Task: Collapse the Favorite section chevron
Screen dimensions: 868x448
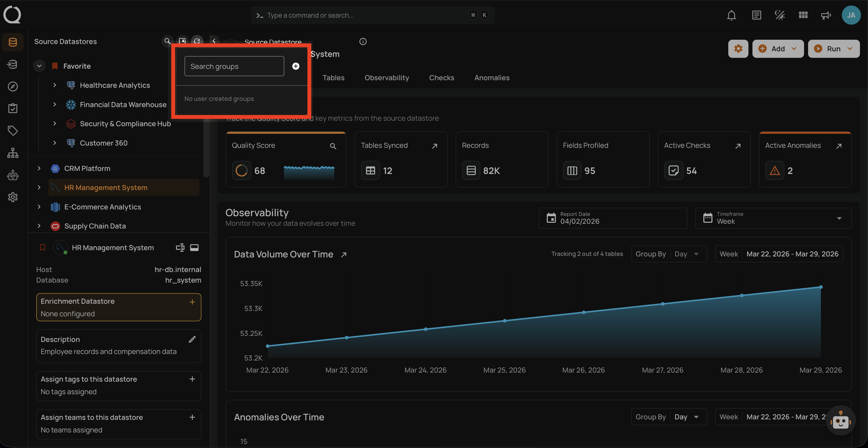Action: tap(39, 66)
